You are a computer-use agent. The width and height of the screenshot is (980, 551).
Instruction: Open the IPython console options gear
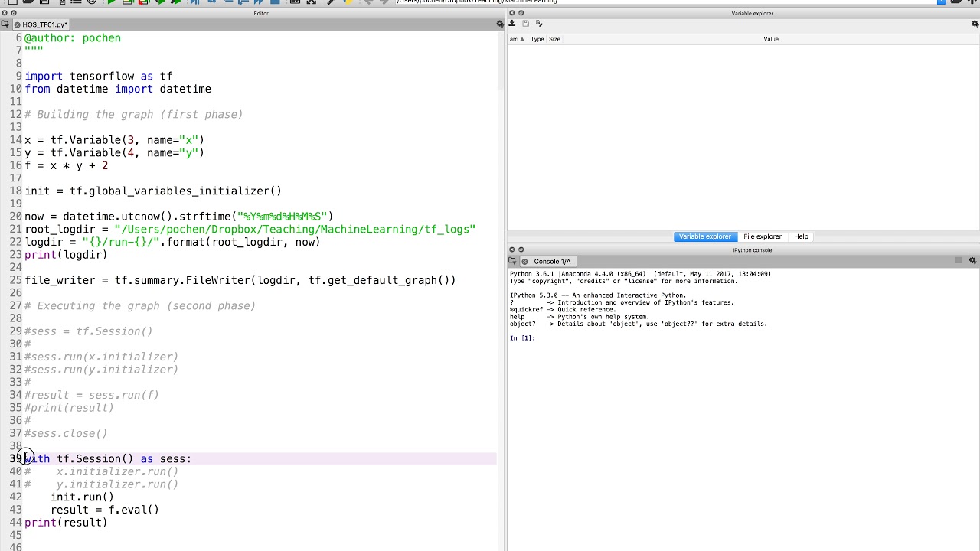[972, 261]
